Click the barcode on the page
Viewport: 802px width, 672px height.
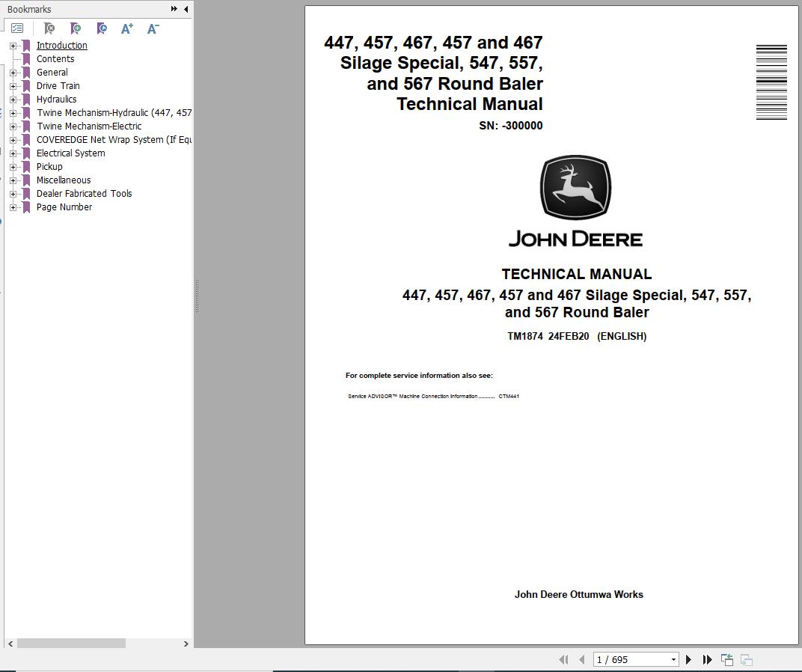(771, 82)
